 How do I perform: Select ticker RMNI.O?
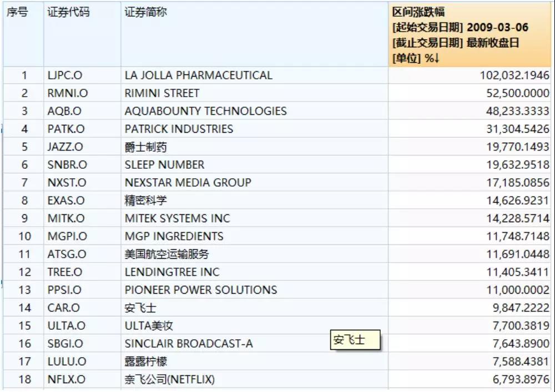click(x=68, y=93)
